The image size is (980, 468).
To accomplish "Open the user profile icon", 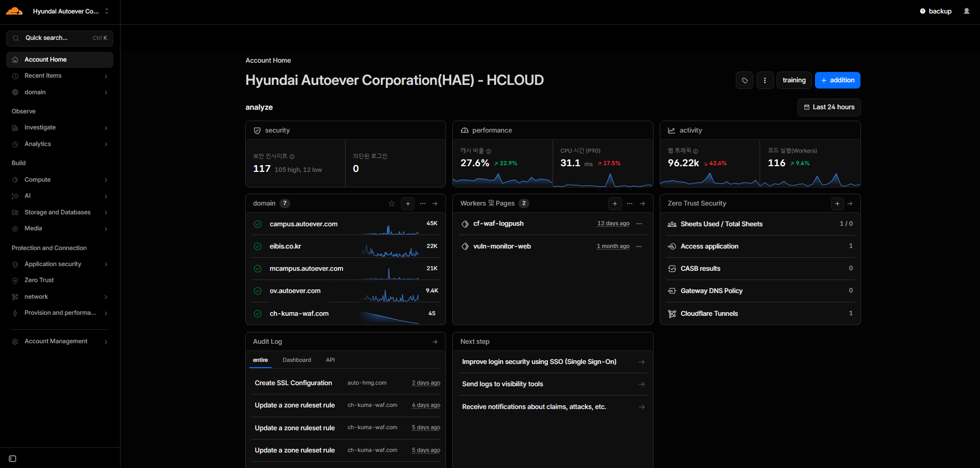I will click(967, 11).
